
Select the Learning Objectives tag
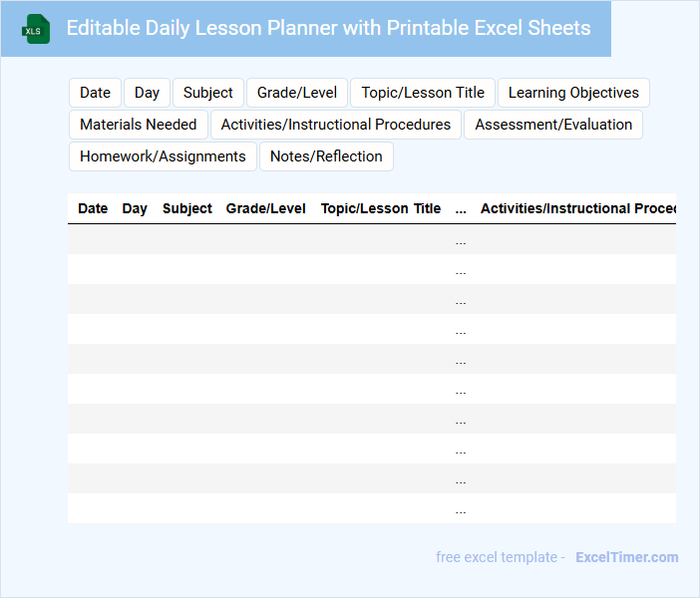pyautogui.click(x=573, y=93)
